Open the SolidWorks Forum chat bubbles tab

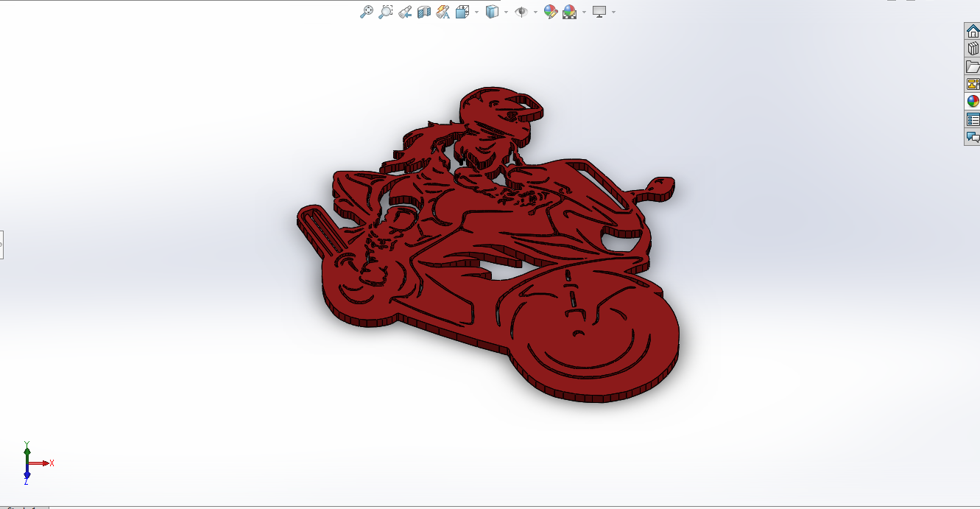pyautogui.click(x=973, y=137)
